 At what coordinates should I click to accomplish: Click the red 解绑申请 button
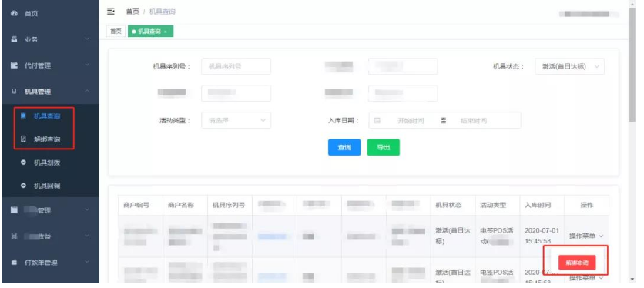577,263
